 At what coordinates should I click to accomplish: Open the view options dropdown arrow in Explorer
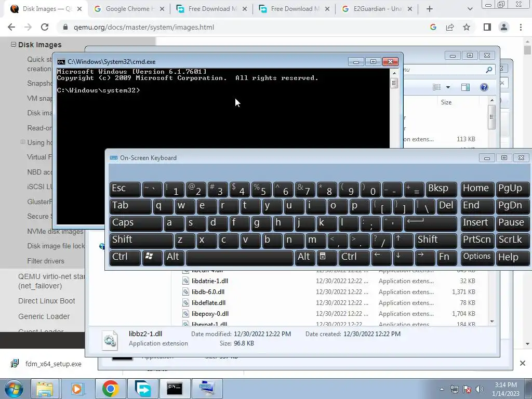pos(448,87)
